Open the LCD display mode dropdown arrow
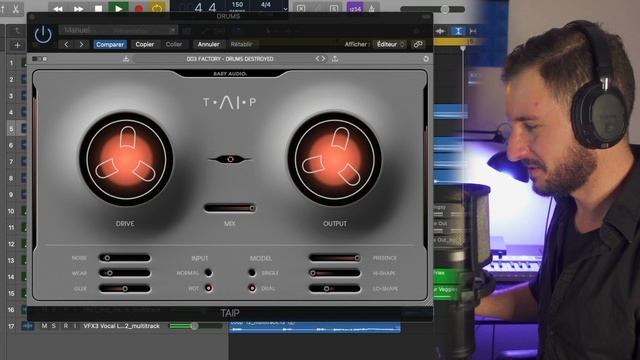This screenshot has height=360, width=640. click(x=285, y=9)
